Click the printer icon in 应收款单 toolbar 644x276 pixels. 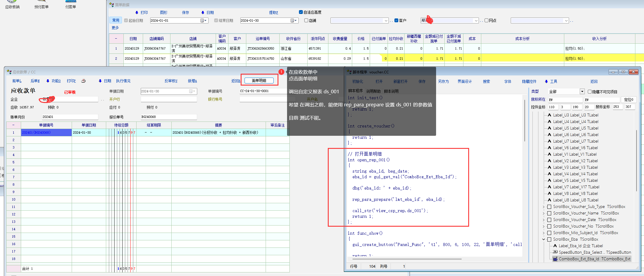[x=84, y=81]
